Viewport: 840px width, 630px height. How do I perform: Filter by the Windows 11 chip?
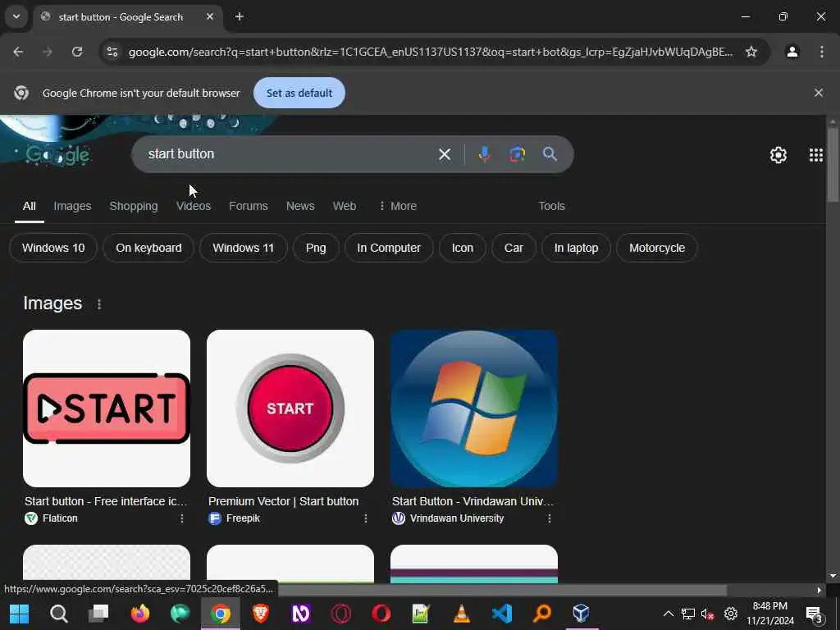243,248
